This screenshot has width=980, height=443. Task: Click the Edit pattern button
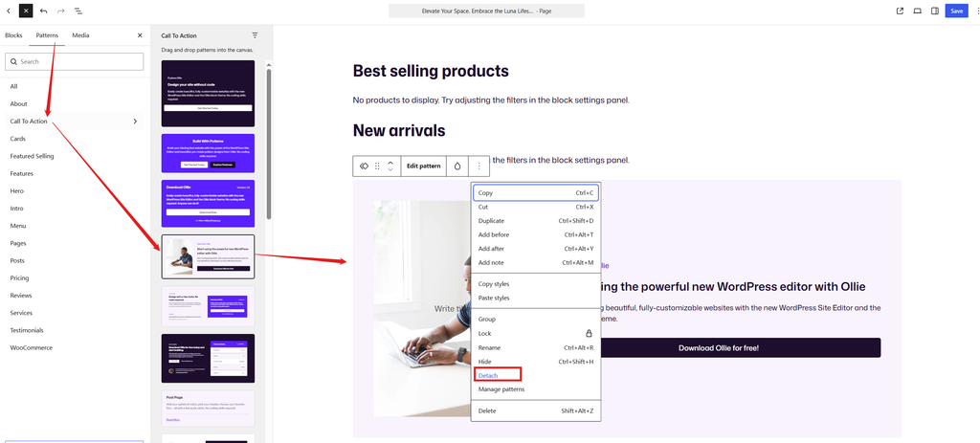424,166
